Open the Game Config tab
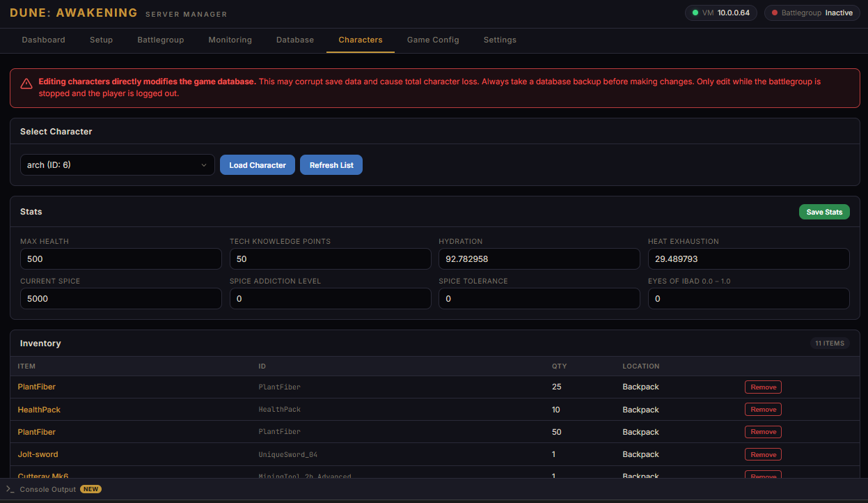Viewport: 868px width, 503px height. [x=433, y=40]
